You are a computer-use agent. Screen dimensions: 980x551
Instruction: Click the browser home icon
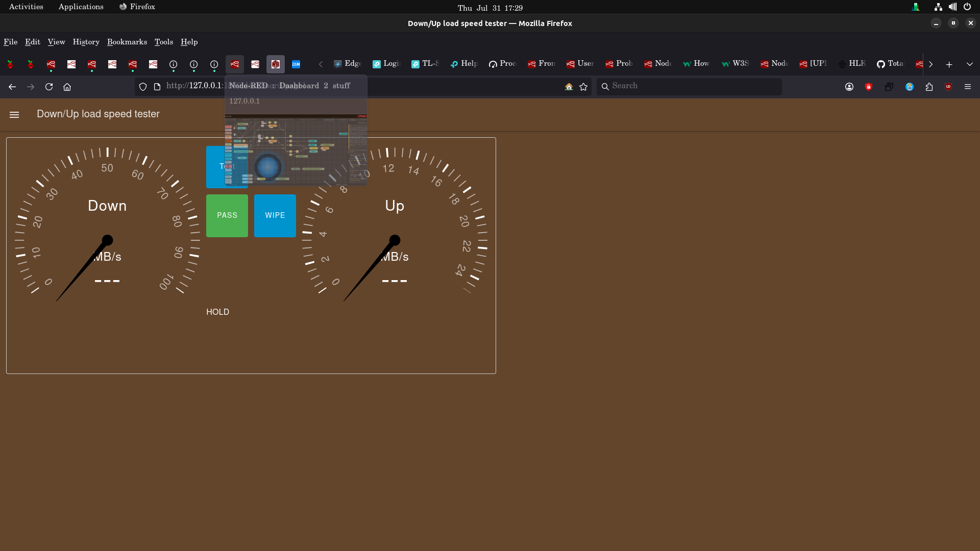point(67,87)
